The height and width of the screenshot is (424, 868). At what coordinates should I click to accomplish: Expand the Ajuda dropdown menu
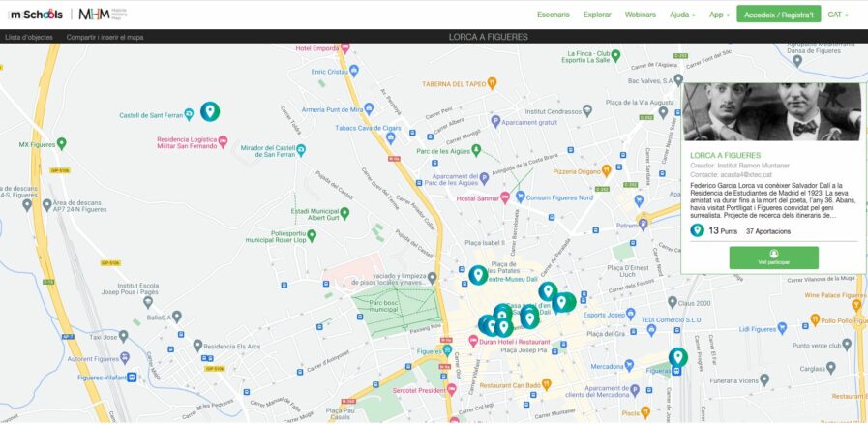click(x=683, y=15)
